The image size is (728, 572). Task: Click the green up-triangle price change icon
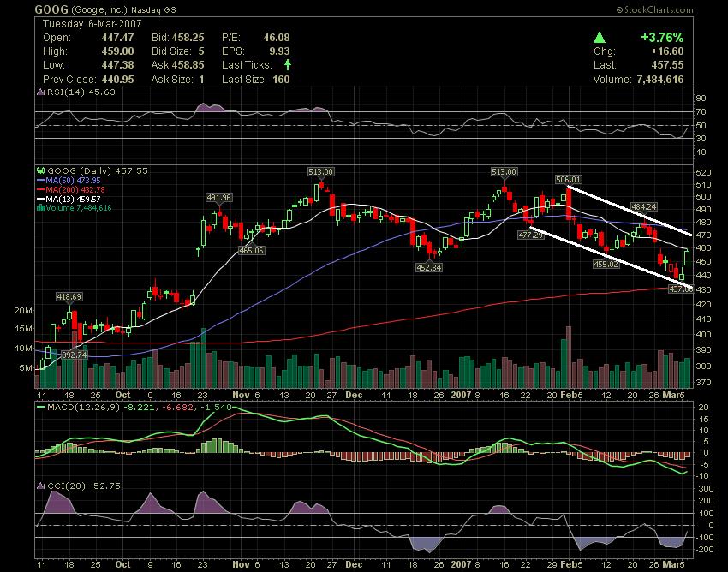(x=600, y=38)
